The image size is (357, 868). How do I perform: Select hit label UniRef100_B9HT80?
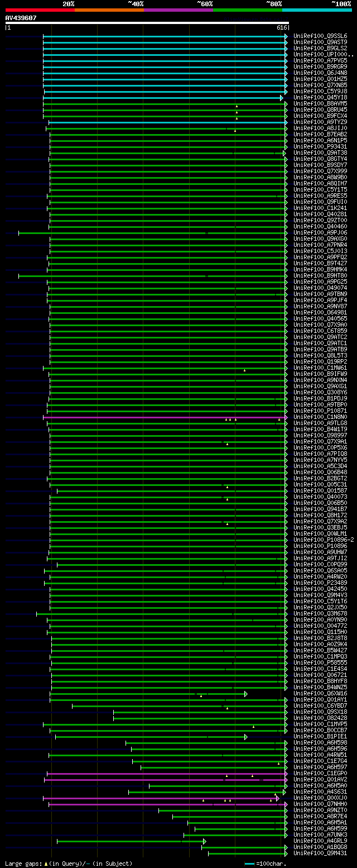(320, 276)
